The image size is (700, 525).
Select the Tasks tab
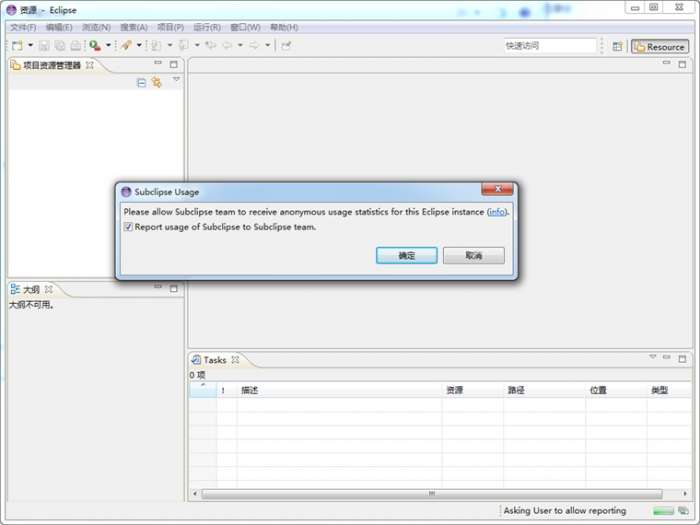[215, 360]
